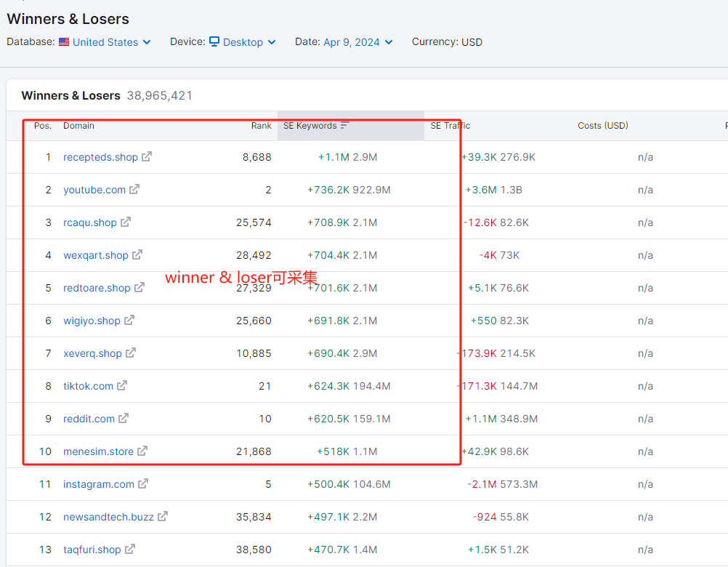
Task: Open external link icon beside menesim.store
Action: pyautogui.click(x=142, y=451)
